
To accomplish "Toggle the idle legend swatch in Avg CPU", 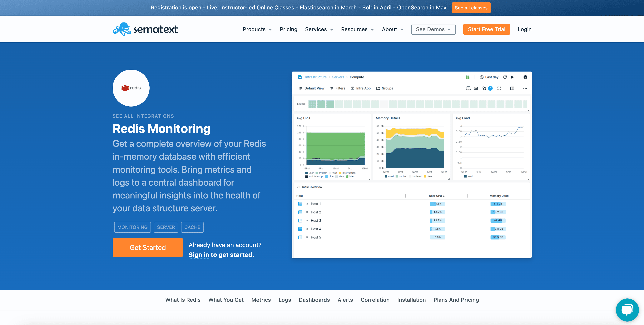I will click(347, 177).
